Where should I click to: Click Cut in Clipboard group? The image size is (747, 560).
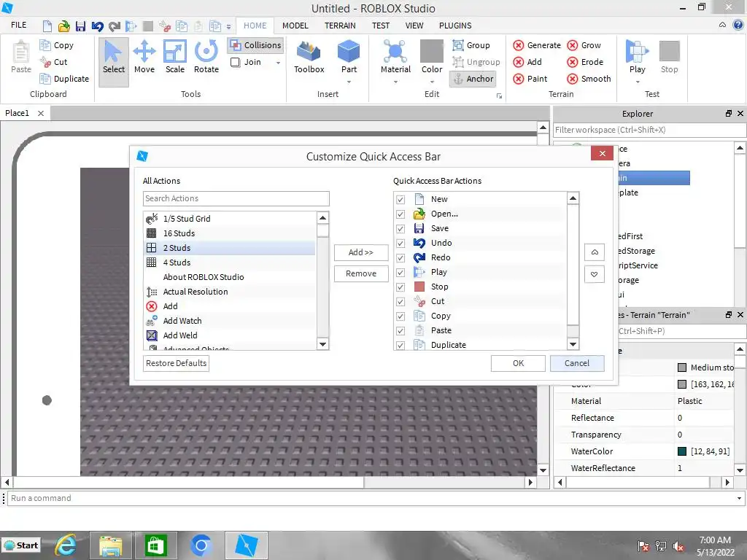coord(53,62)
